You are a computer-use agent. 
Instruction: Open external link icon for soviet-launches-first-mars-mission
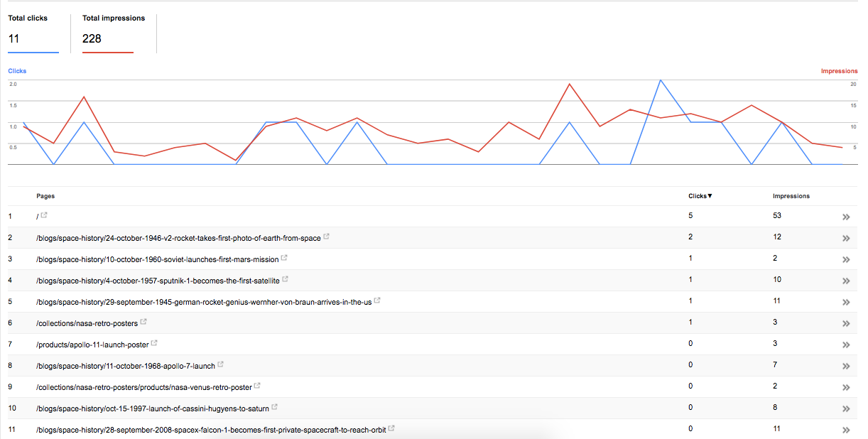point(284,258)
